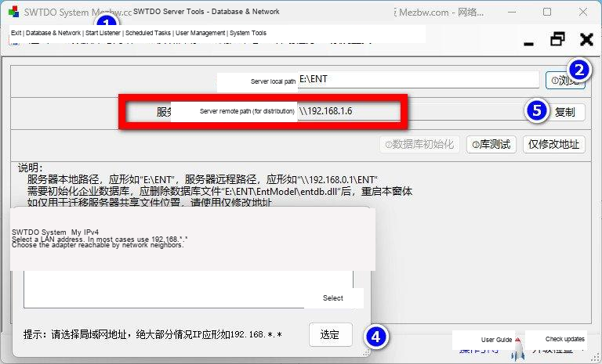Image resolution: width=602 pixels, height=364 pixels.
Task: Click the 选定 confirm button
Action: pos(330,334)
